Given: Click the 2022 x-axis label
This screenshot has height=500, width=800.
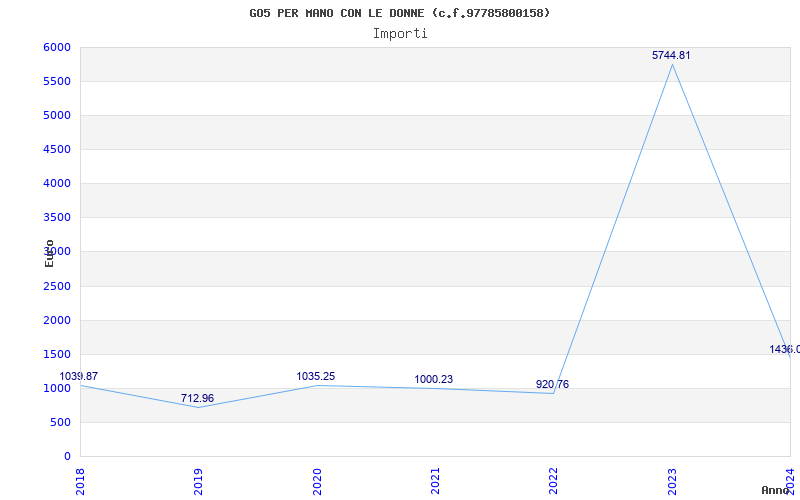Looking at the screenshot, I should click(554, 482).
